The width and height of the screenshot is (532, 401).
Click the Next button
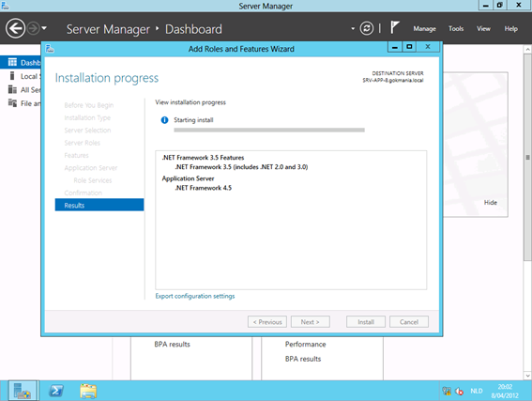click(311, 322)
